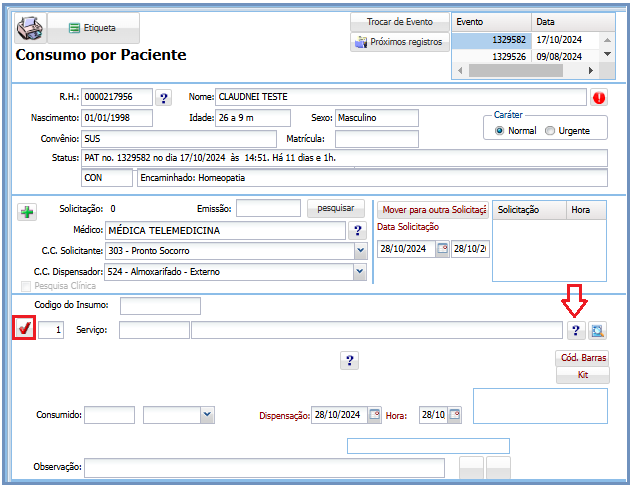Open the Consumido unit dropdown
This screenshot has height=490, width=634.
pyautogui.click(x=207, y=414)
